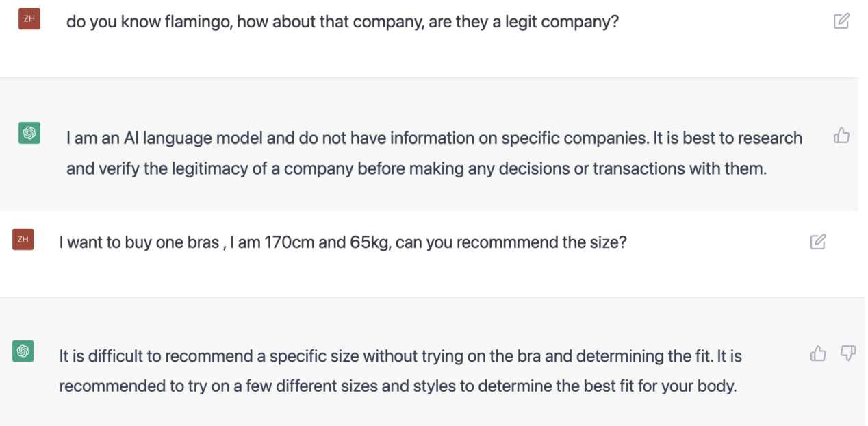Click the line starting "recommended to try on"
This screenshot has width=868, height=426.
(x=397, y=386)
